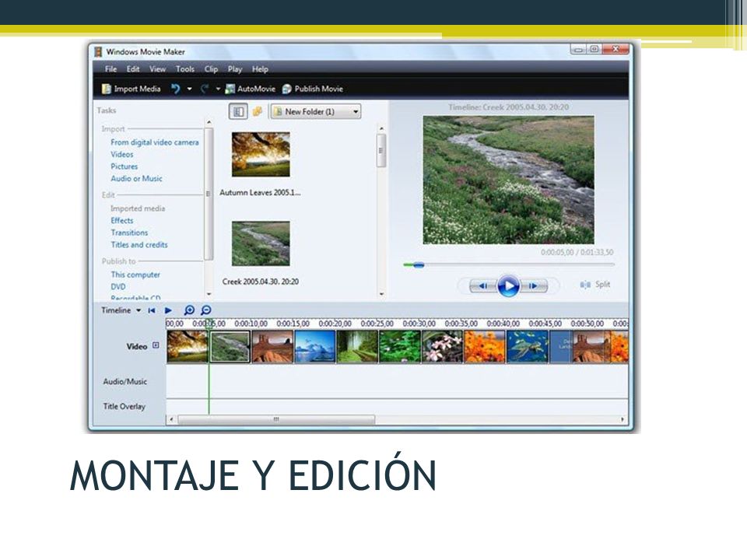Click Audio or Music import link
This screenshot has height=560, width=747.
[137, 179]
